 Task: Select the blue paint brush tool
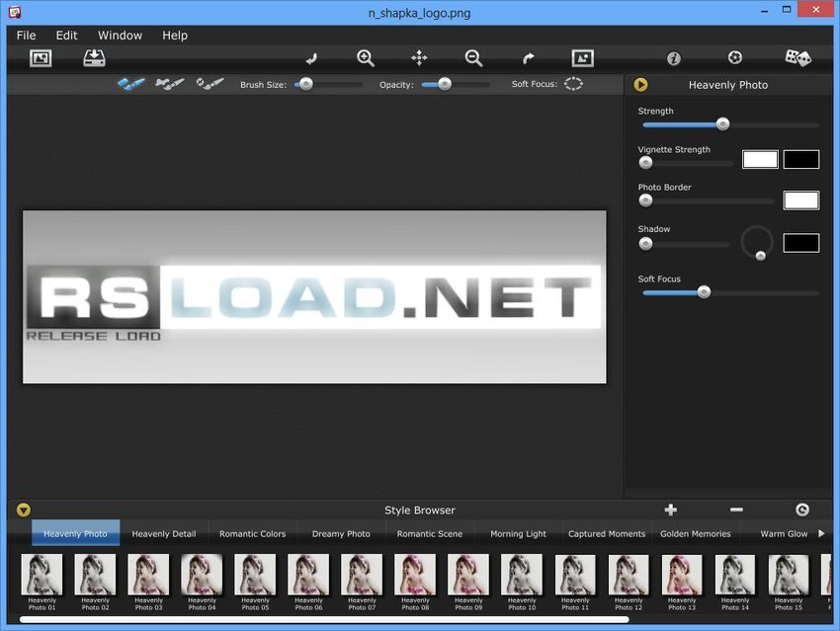[130, 84]
